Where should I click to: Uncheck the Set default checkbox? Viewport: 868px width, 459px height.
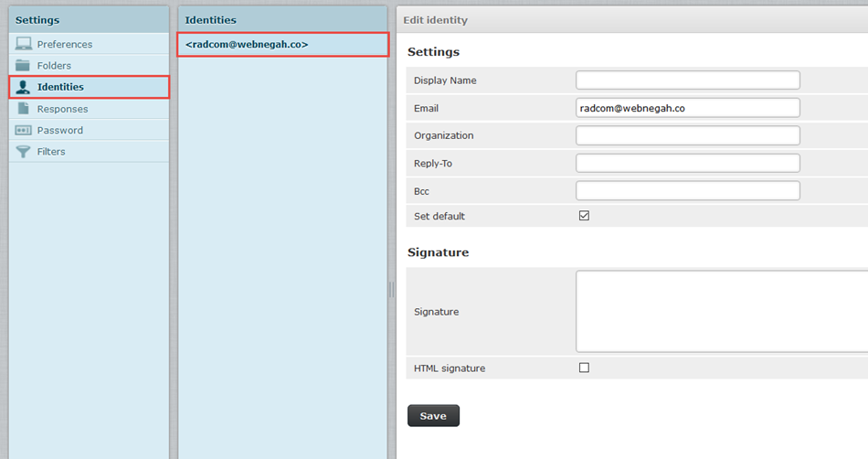tap(585, 217)
